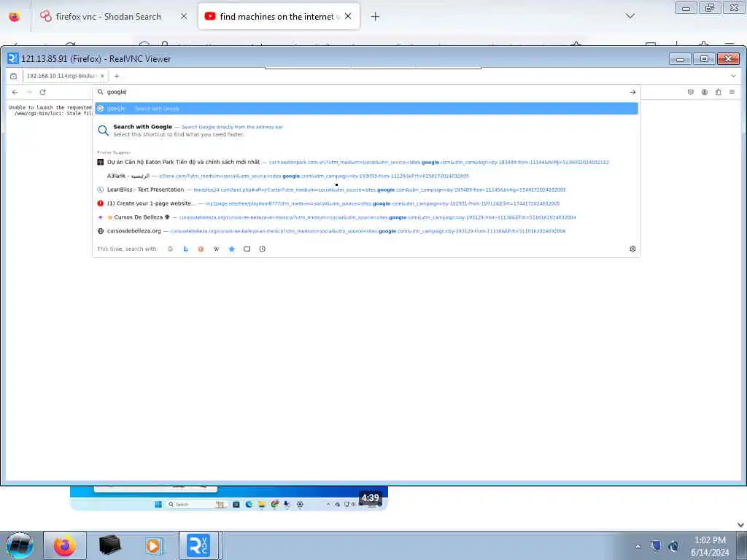Search this time with Wikipedia icon
This screenshot has width=747, height=560.
pyautogui.click(x=216, y=249)
